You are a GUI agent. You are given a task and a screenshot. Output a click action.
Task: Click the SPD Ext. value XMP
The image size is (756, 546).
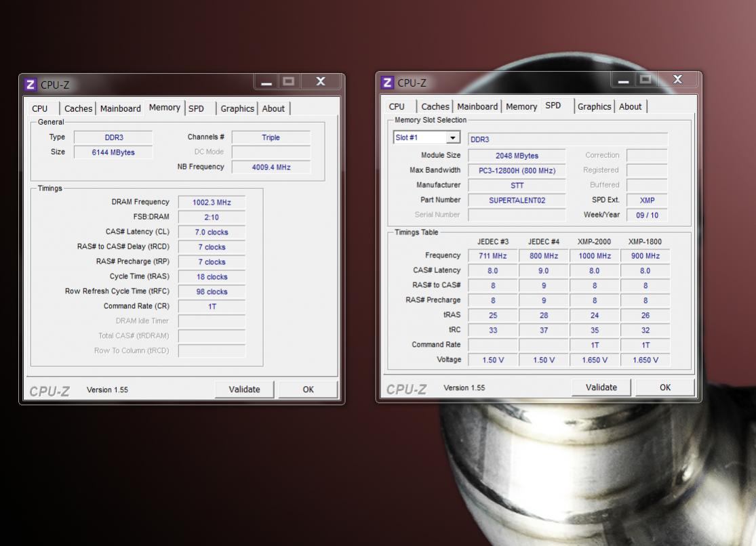(647, 201)
